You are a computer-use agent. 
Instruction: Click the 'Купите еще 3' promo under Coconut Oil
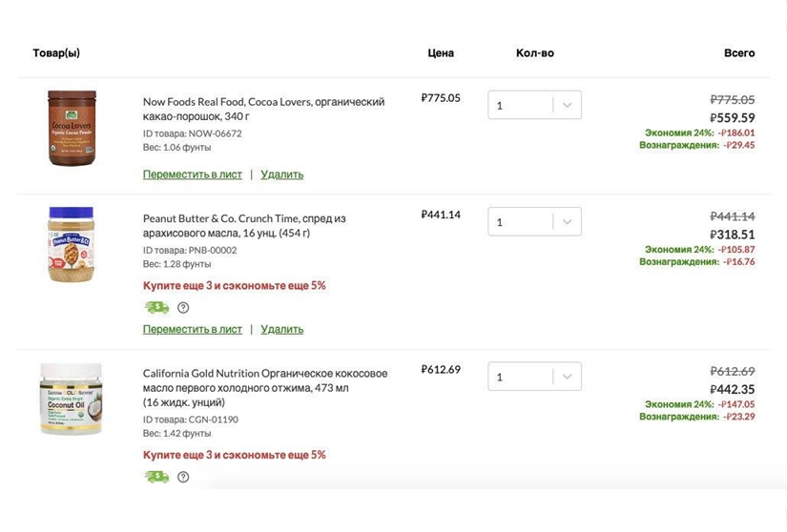tap(234, 455)
